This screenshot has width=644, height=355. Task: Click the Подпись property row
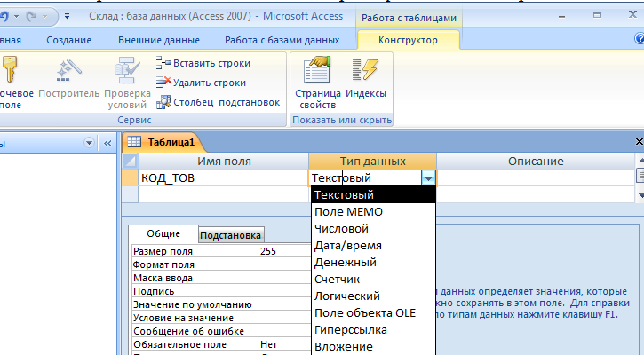(221, 291)
